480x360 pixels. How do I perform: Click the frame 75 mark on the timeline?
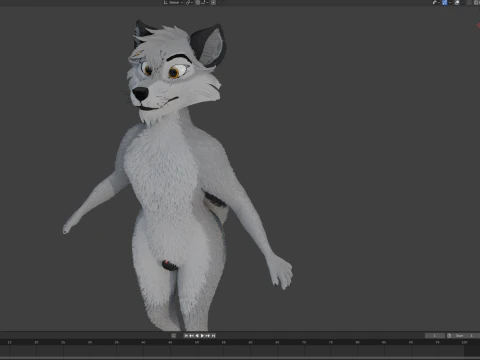coord(331,342)
